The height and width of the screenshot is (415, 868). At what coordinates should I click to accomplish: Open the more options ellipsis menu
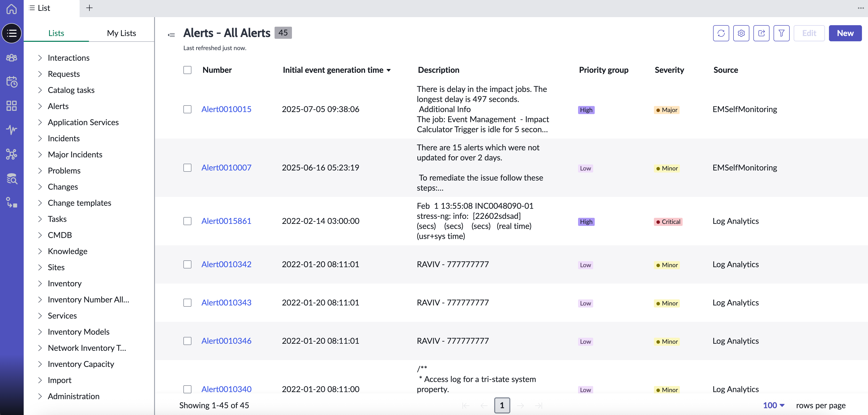pyautogui.click(x=861, y=8)
